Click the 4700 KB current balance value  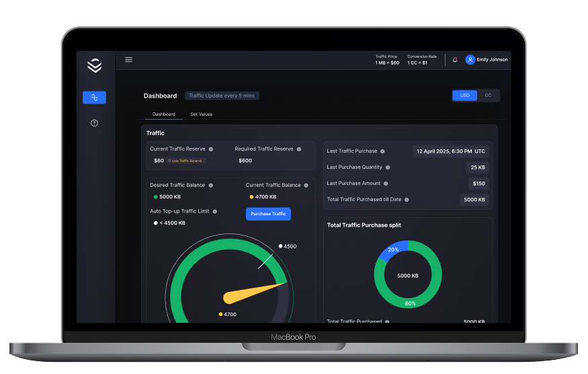tap(265, 197)
